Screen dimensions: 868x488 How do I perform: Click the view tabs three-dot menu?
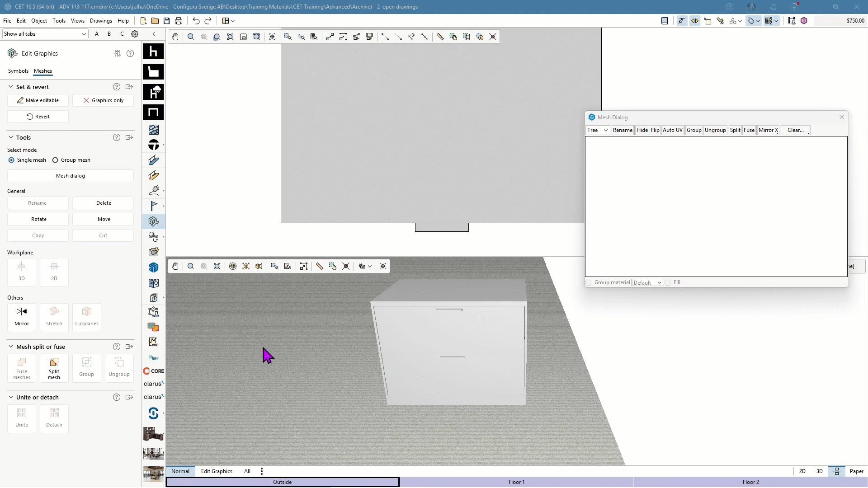(262, 471)
